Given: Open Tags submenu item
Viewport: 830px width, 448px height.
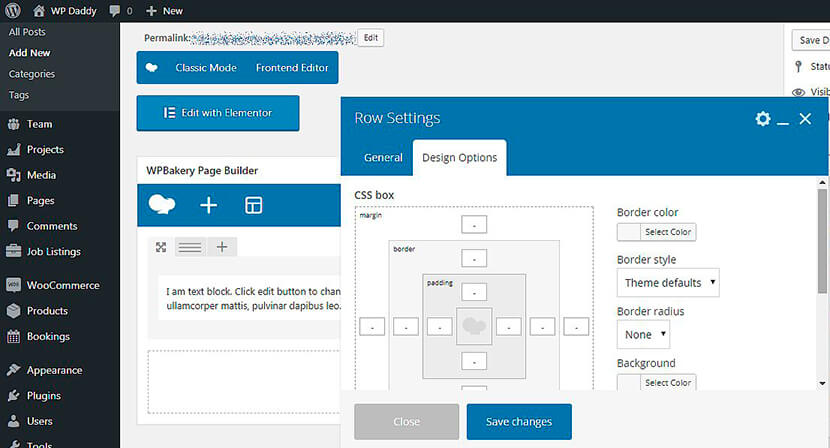Looking at the screenshot, I should click(19, 95).
